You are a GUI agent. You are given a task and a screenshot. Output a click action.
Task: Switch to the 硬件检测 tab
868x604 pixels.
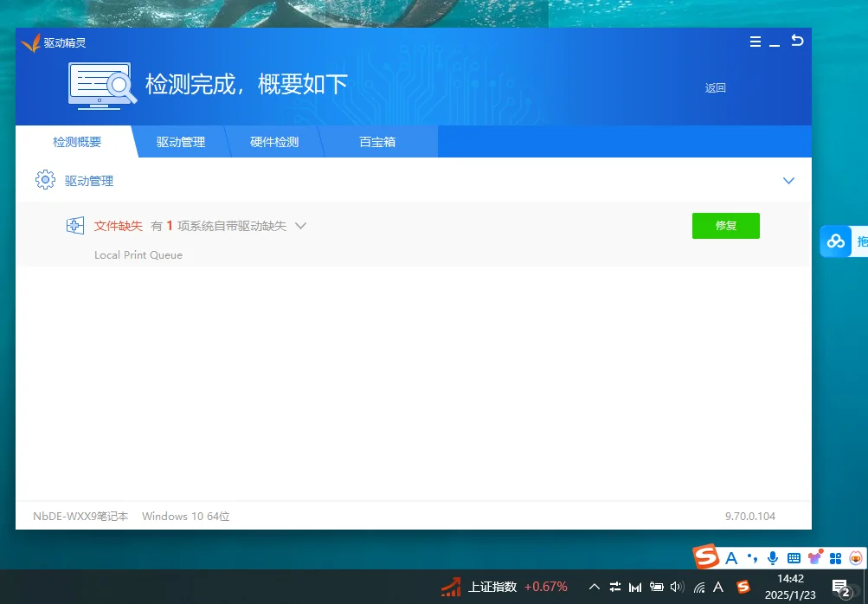274,141
